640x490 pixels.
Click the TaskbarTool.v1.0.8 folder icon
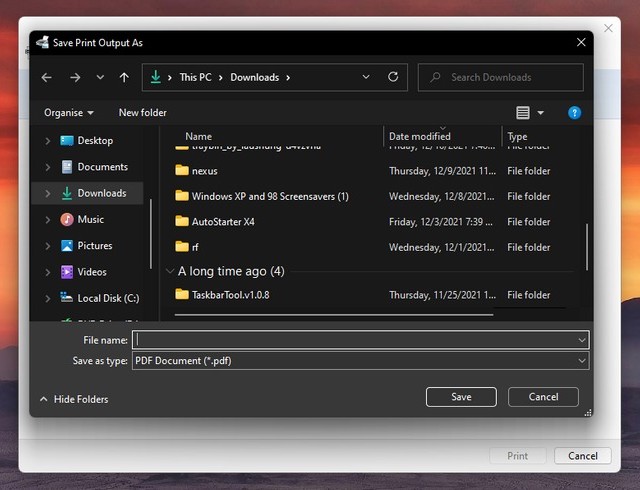pos(182,294)
